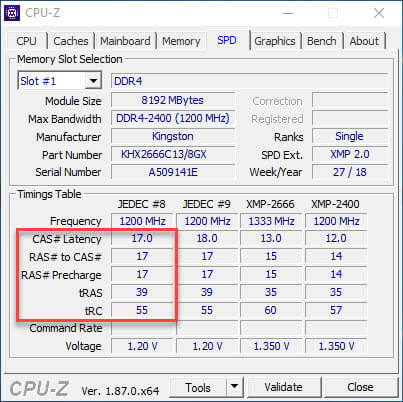Show the About tab
Viewport: 403px width, 402px height.
tap(364, 41)
